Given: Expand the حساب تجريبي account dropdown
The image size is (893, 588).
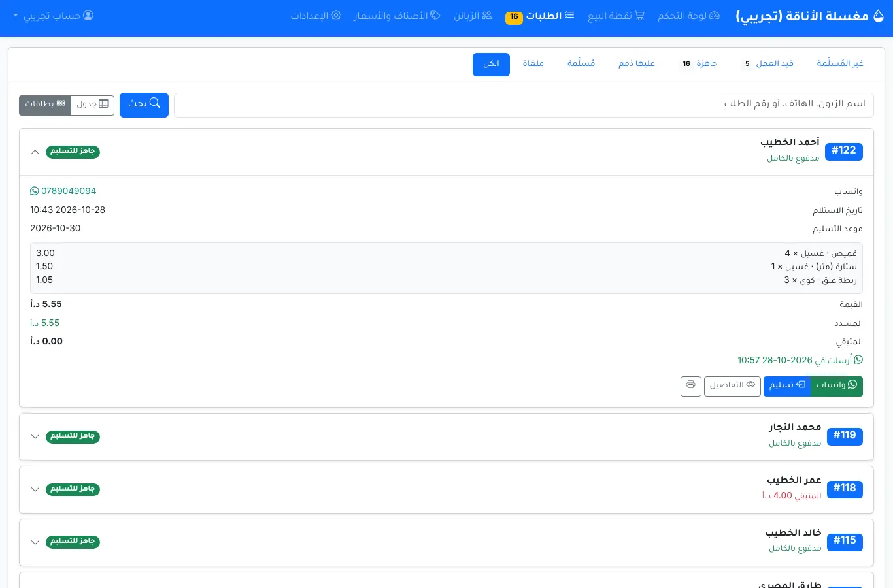Looking at the screenshot, I should pyautogui.click(x=54, y=16).
